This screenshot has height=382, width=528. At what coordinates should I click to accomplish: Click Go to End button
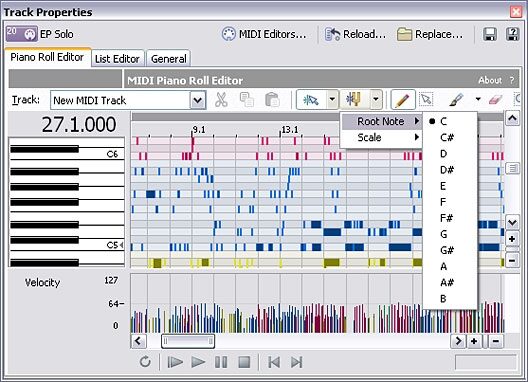pyautogui.click(x=296, y=362)
